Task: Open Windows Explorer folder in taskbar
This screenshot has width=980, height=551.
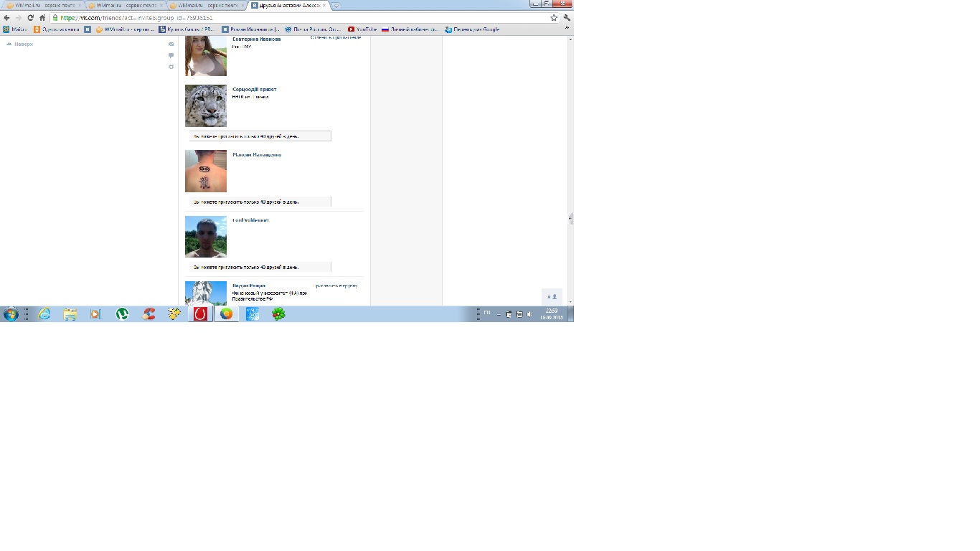Action: (70, 314)
